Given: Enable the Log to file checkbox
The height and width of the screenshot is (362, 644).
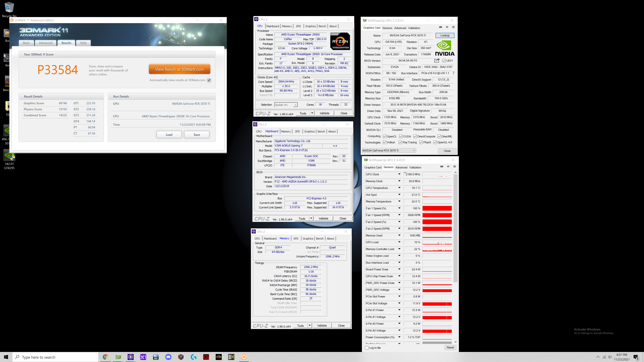Looking at the screenshot, I should (367, 348).
